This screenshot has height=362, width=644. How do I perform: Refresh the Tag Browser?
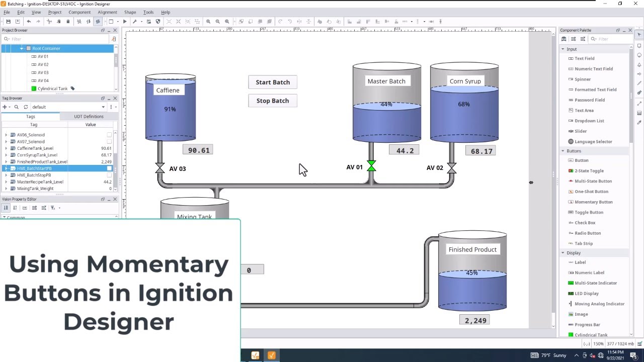26,107
